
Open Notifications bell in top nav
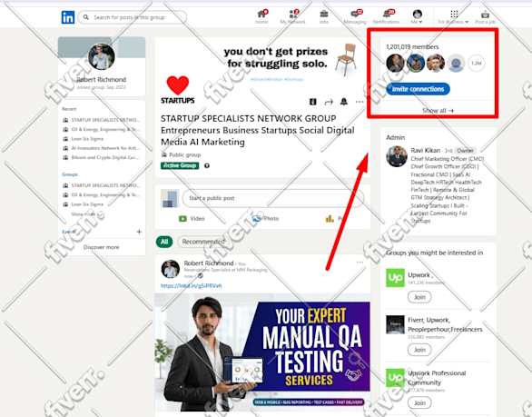coord(386,16)
